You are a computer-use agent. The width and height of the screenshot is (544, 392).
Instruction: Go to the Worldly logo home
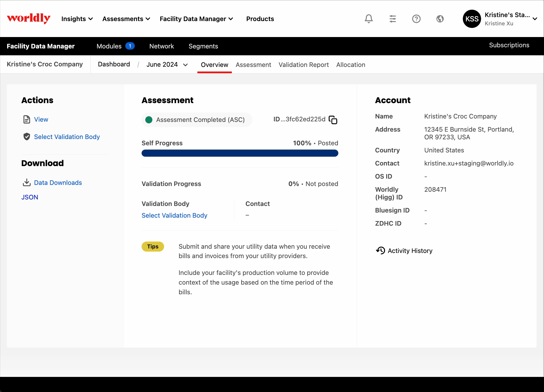tap(29, 18)
